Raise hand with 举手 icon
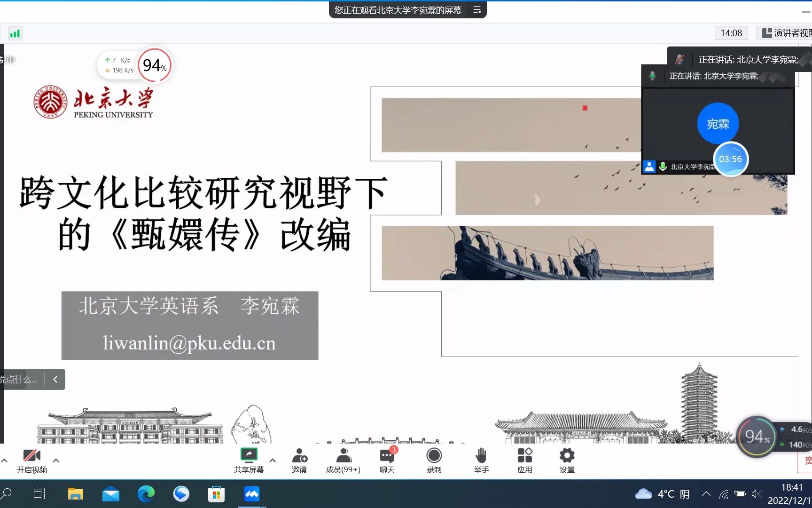 point(481,460)
